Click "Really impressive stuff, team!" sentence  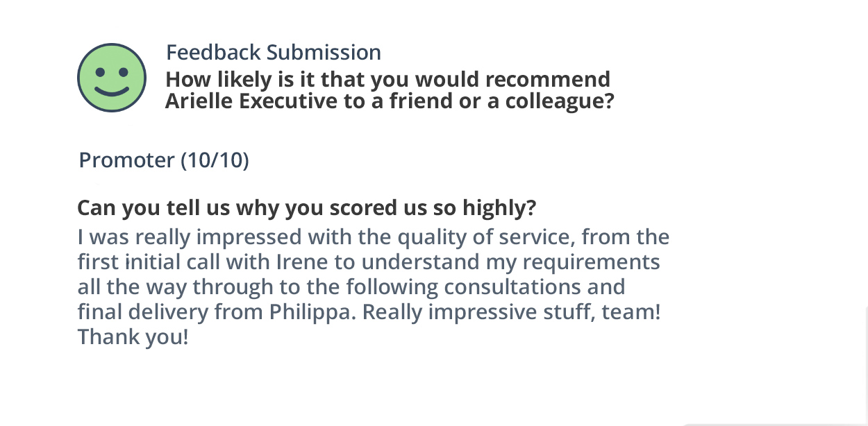coord(510,312)
